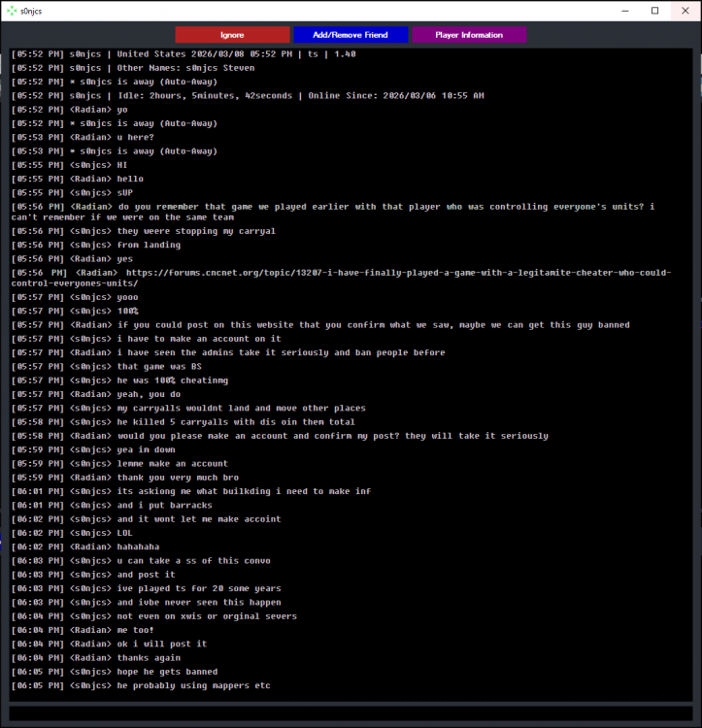The height and width of the screenshot is (728, 702).
Task: Maximize the s0njcs chat window
Action: click(x=654, y=11)
